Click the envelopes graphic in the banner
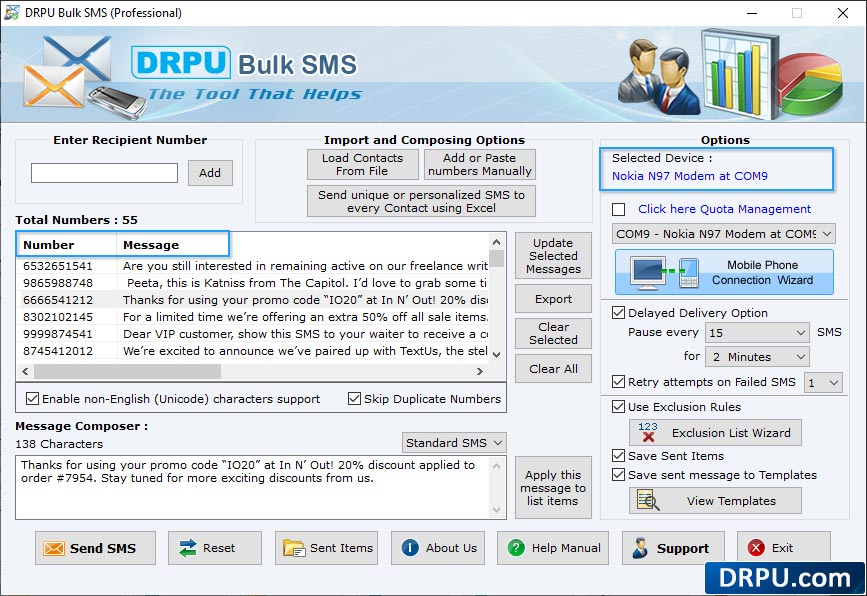Image resolution: width=867 pixels, height=596 pixels. [66, 72]
